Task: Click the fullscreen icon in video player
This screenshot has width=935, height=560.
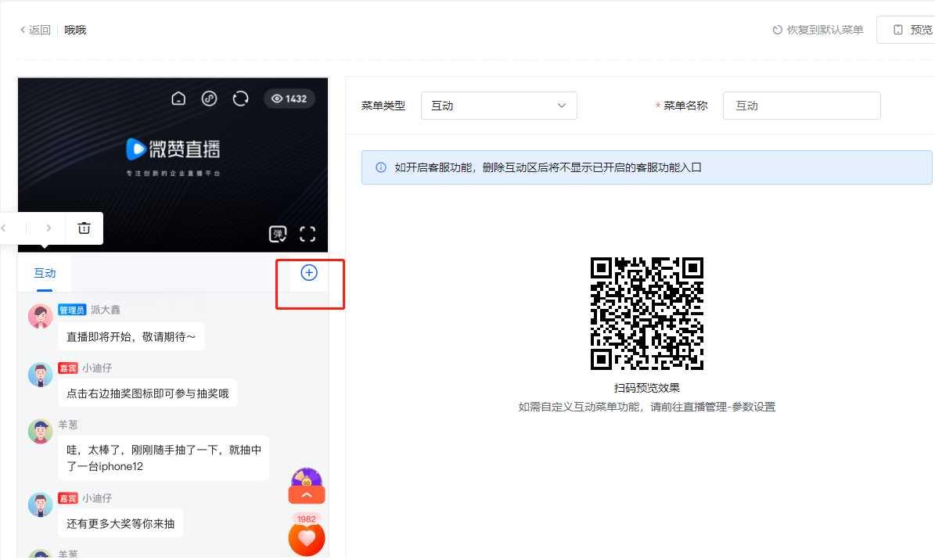Action: (307, 234)
